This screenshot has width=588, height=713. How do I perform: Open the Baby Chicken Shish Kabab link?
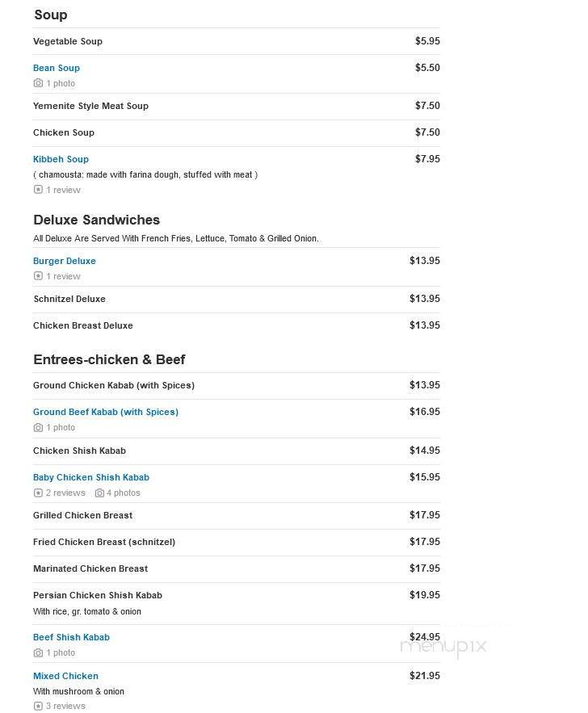(90, 477)
